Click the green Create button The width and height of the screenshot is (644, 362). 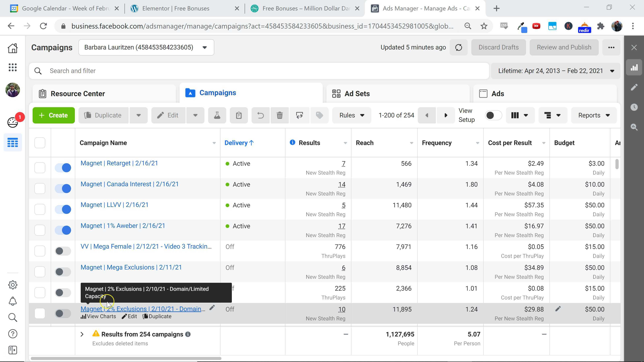[54, 115]
